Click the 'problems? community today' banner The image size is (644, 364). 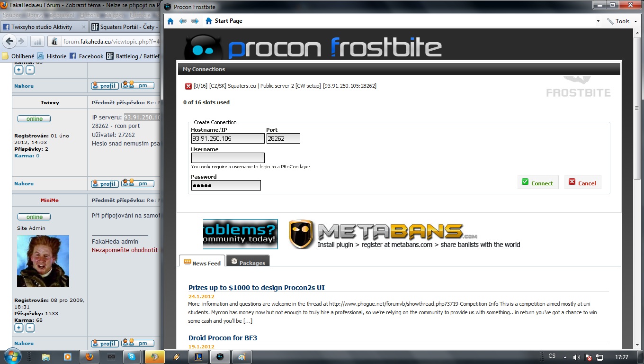pos(241,234)
